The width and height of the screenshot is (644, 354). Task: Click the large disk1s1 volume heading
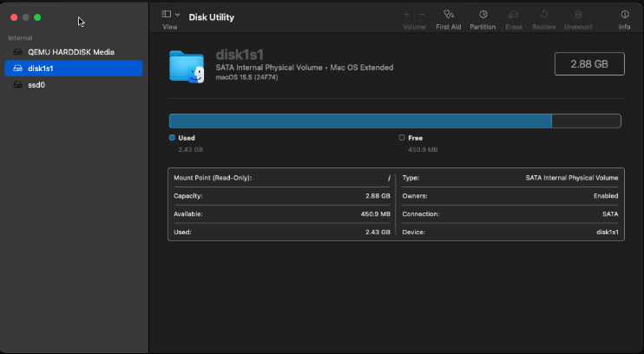(240, 55)
